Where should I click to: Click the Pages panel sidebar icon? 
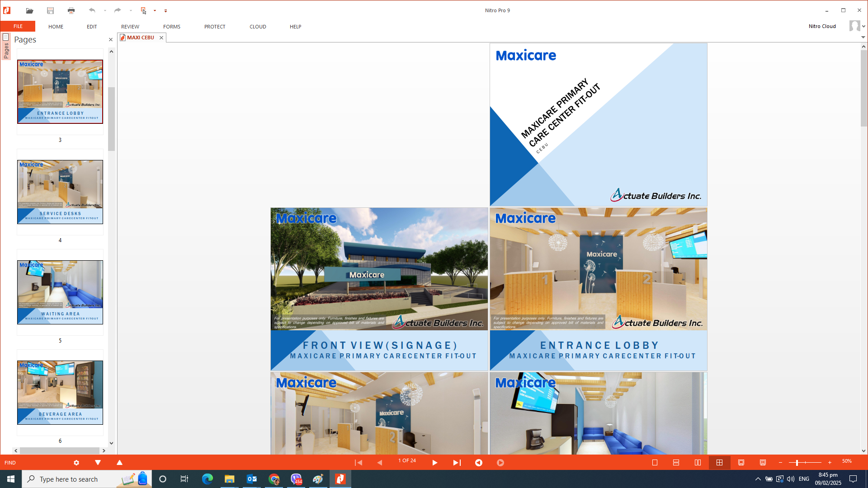[x=6, y=37]
